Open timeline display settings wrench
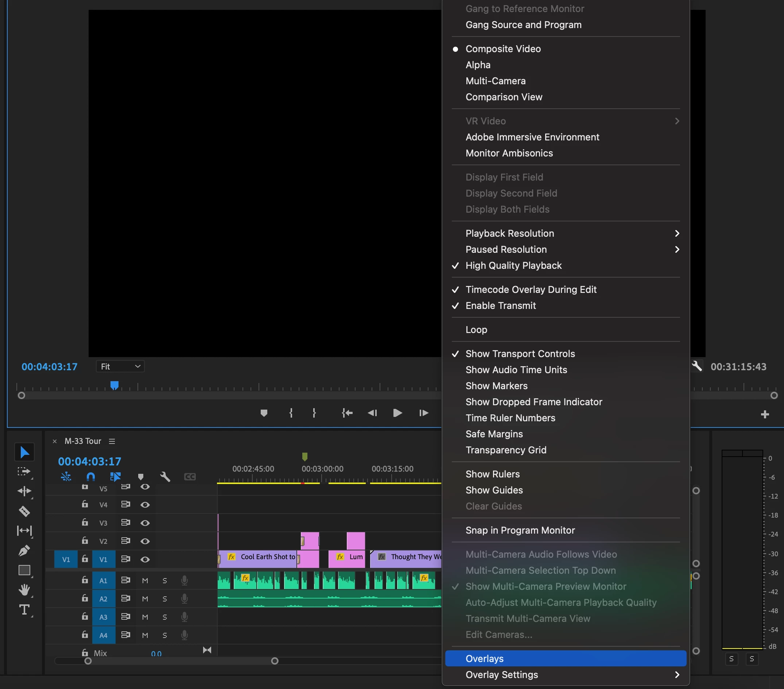 coord(165,476)
